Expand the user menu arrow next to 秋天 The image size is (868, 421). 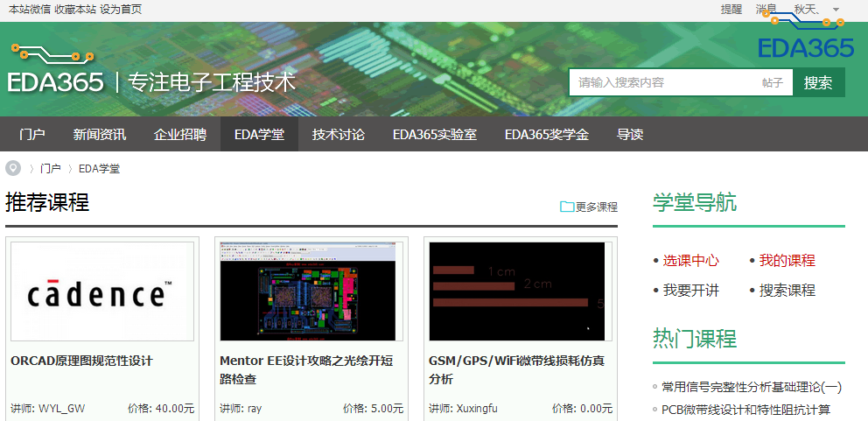point(836,10)
